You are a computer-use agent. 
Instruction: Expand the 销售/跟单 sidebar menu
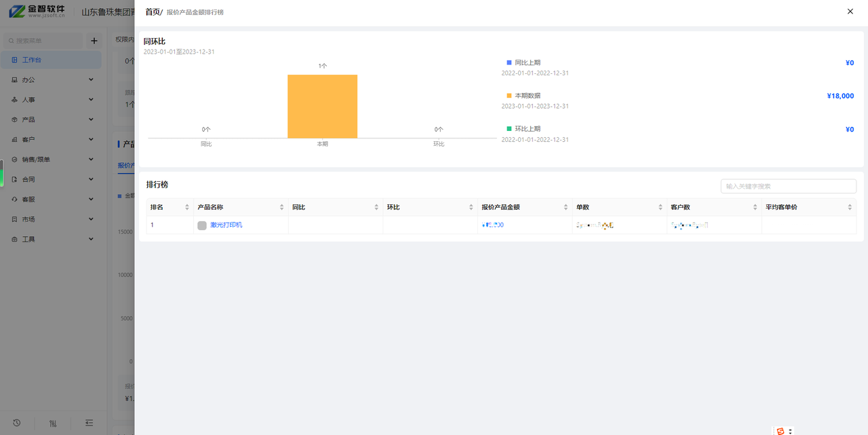tap(51, 159)
